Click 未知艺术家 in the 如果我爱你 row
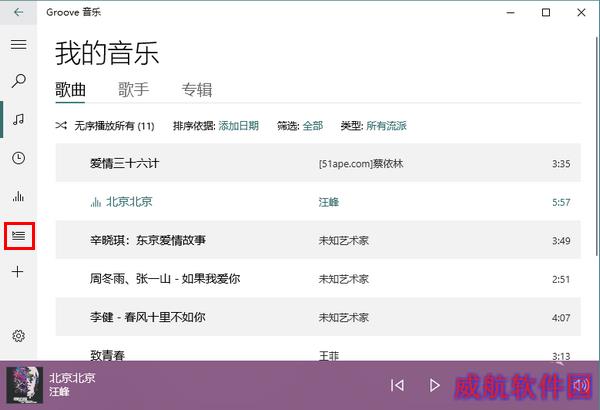This screenshot has height=410, width=600. click(344, 279)
